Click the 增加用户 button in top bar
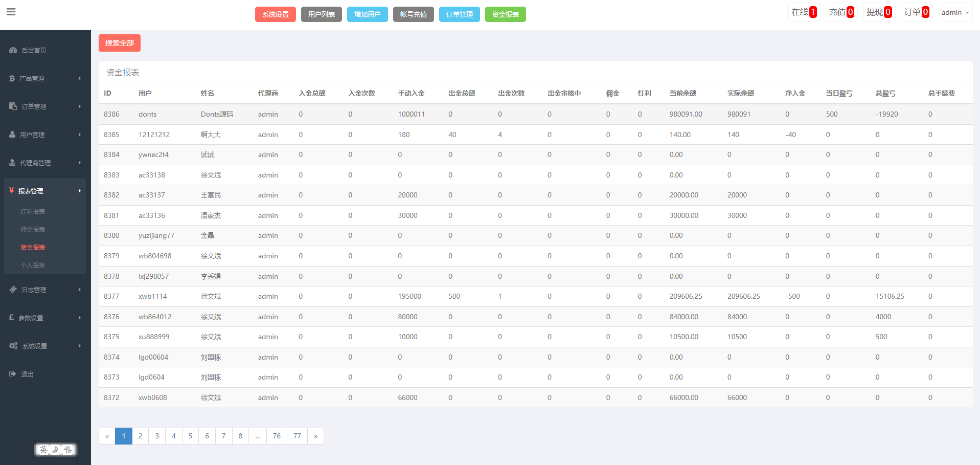 (367, 14)
